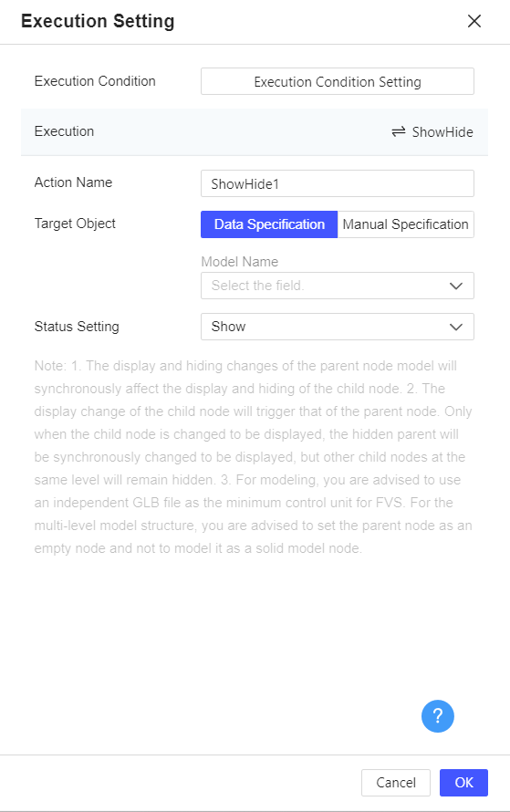The width and height of the screenshot is (510, 812).
Task: Click the Cancel button
Action: tap(396, 783)
